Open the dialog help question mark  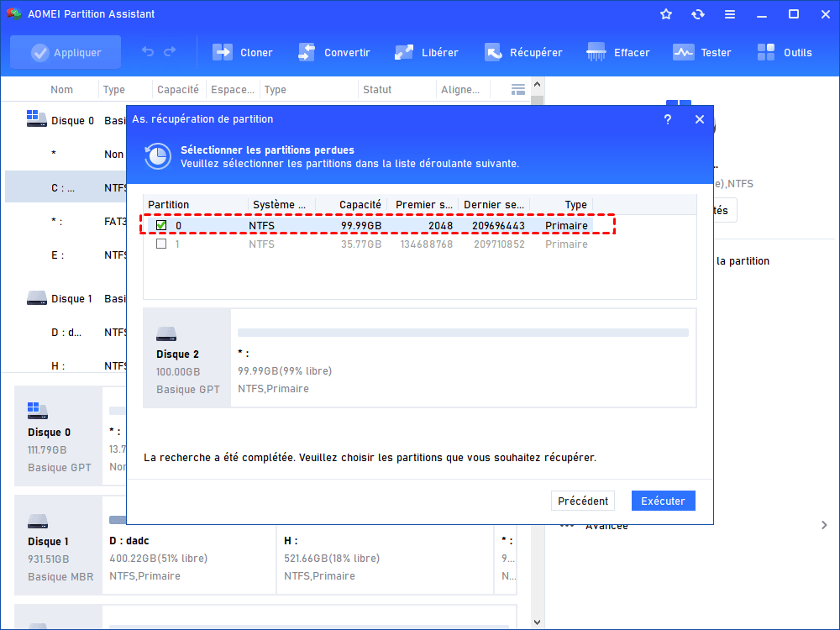point(668,119)
